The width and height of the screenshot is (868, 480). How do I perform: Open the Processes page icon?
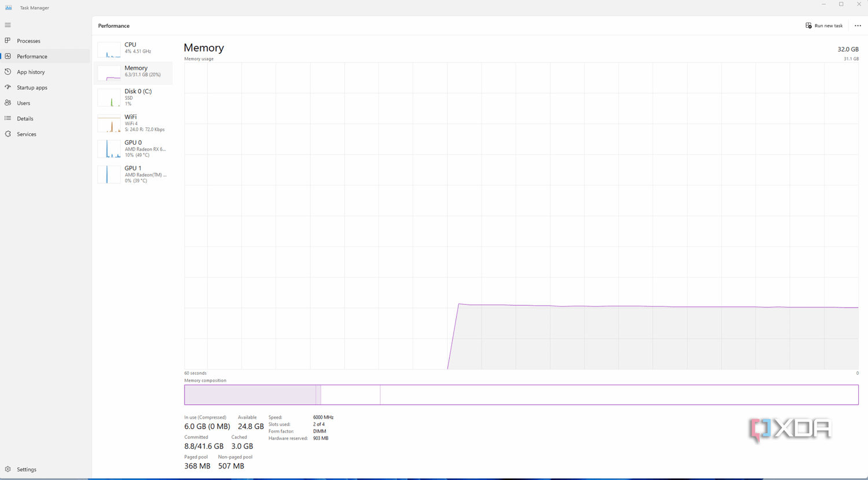point(8,41)
